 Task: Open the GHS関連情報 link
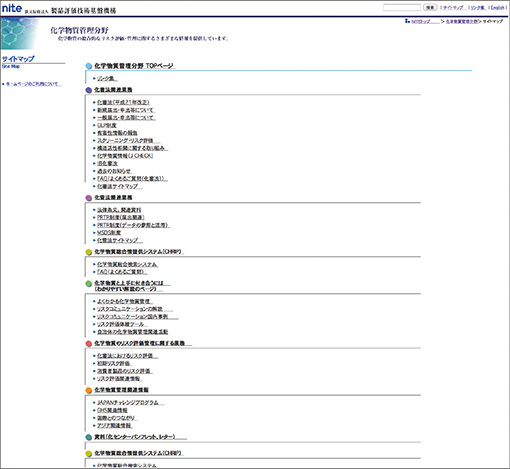[112, 410]
